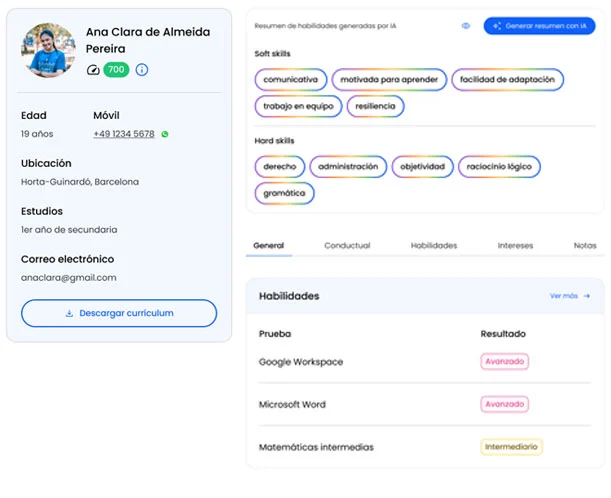Viewport: 611px width, 498px height.
Task: Expand skills with Ver más link
Action: [569, 296]
